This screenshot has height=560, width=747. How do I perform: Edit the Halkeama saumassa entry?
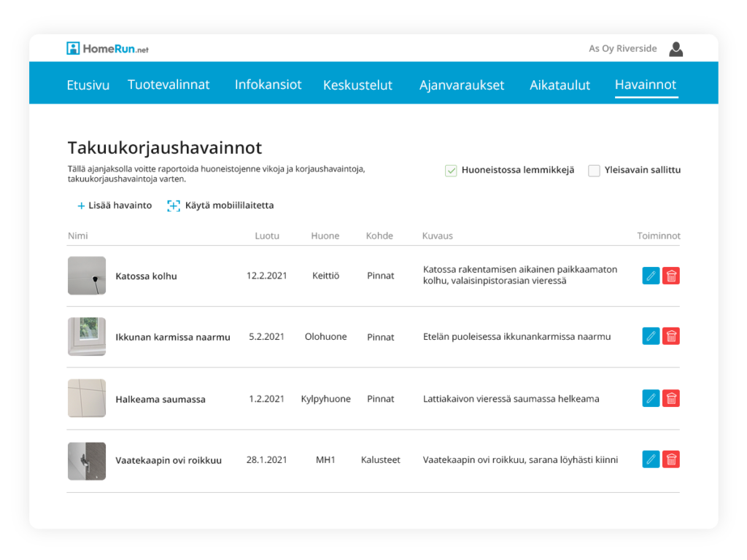[651, 398]
